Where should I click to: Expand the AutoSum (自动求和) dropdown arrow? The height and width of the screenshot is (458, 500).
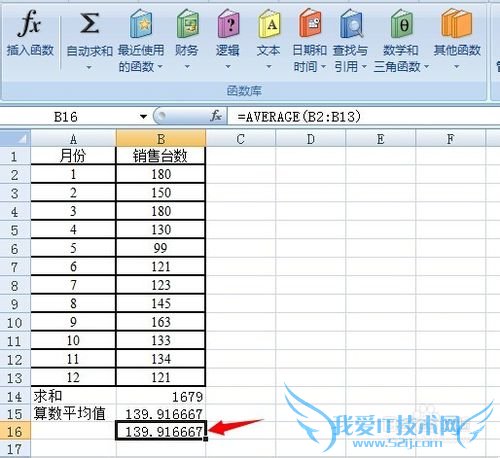click(89, 67)
